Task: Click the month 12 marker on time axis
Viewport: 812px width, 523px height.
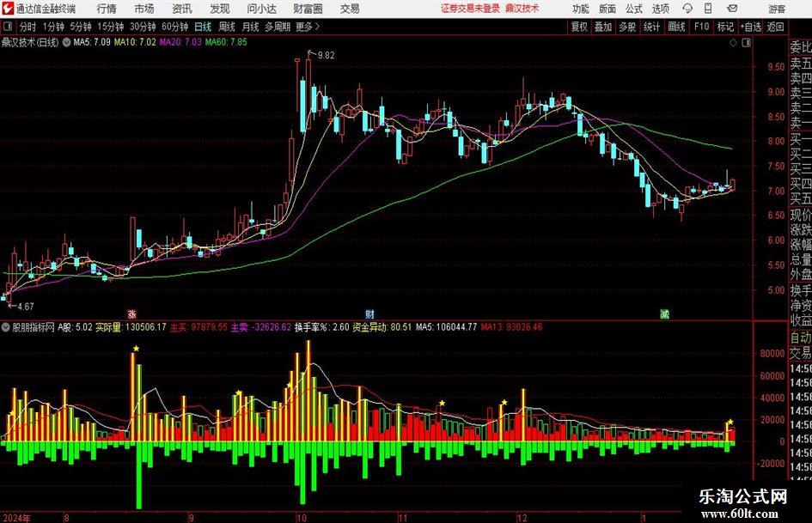Action: tap(522, 518)
